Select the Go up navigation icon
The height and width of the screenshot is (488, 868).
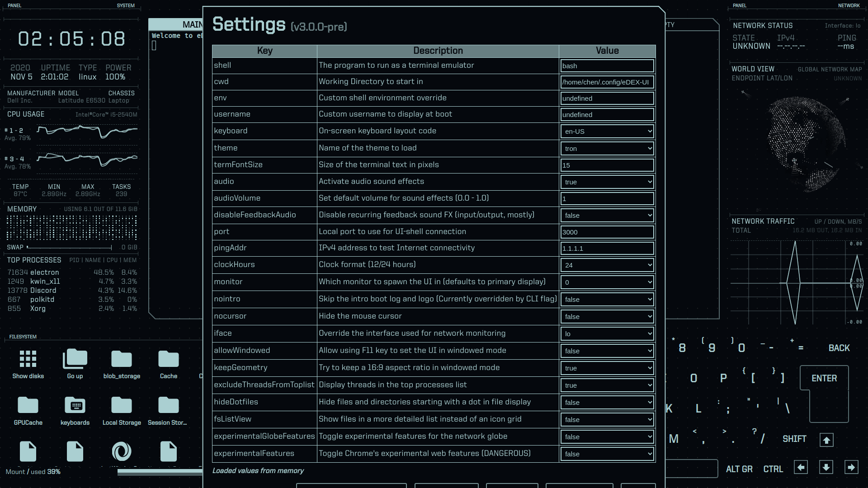click(x=75, y=359)
